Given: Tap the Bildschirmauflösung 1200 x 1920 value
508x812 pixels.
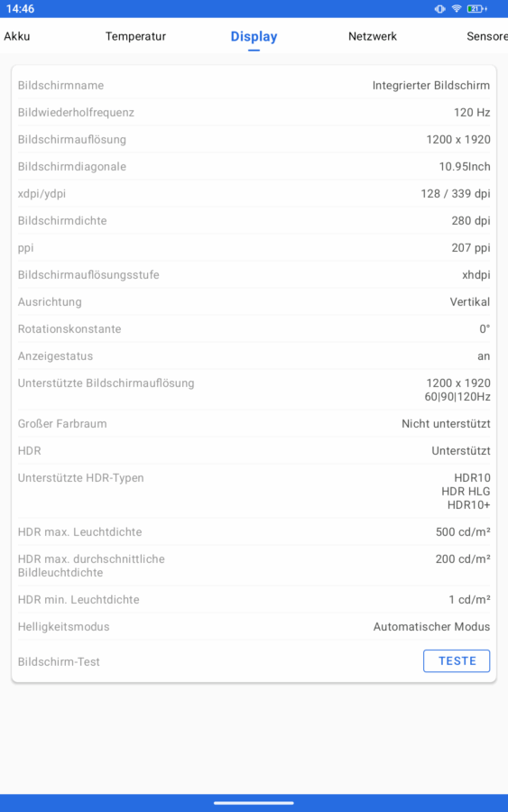Looking at the screenshot, I should point(457,139).
